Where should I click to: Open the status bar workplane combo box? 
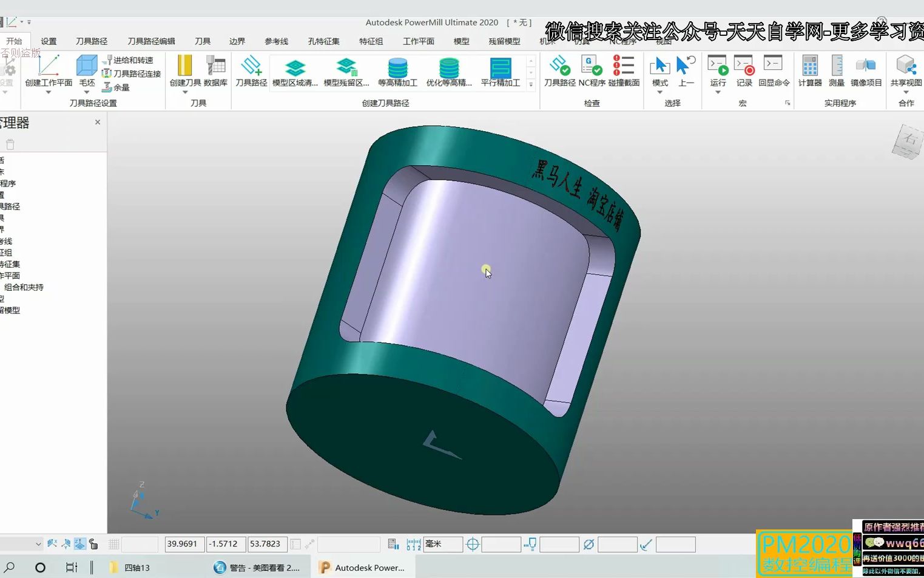pyautogui.click(x=21, y=544)
